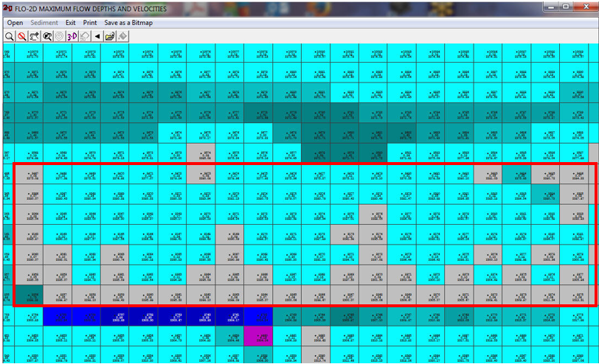Open the Open menu
The width and height of the screenshot is (599, 364).
(15, 23)
